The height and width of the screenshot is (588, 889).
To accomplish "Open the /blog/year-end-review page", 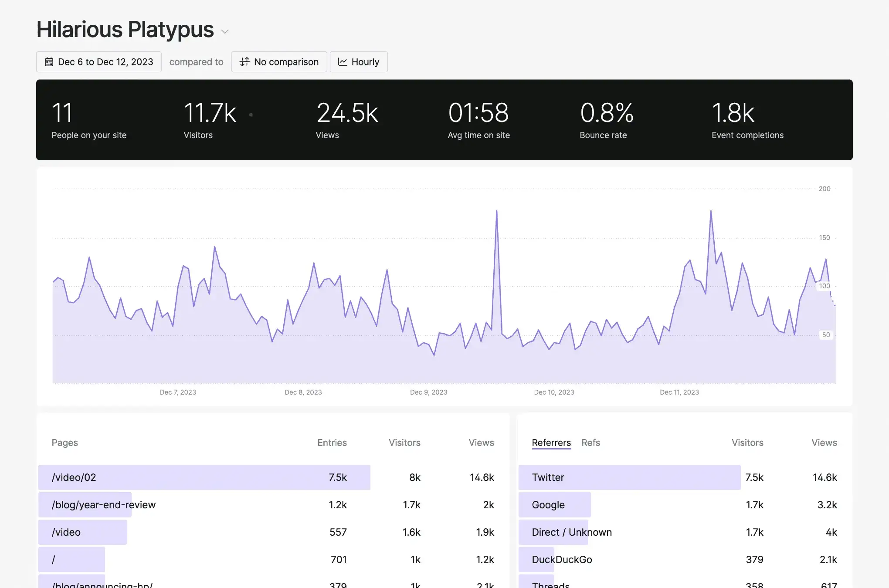I will tap(103, 505).
